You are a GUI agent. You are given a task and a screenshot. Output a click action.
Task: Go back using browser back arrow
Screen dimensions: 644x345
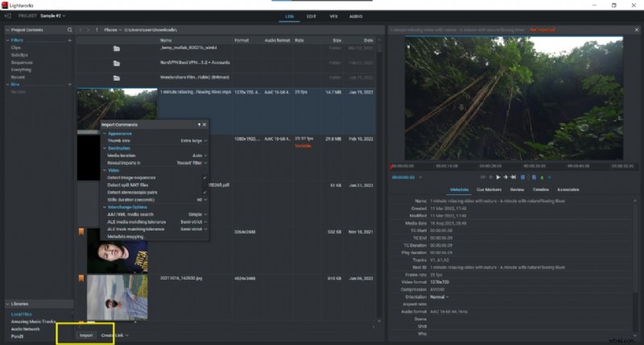[x=80, y=30]
